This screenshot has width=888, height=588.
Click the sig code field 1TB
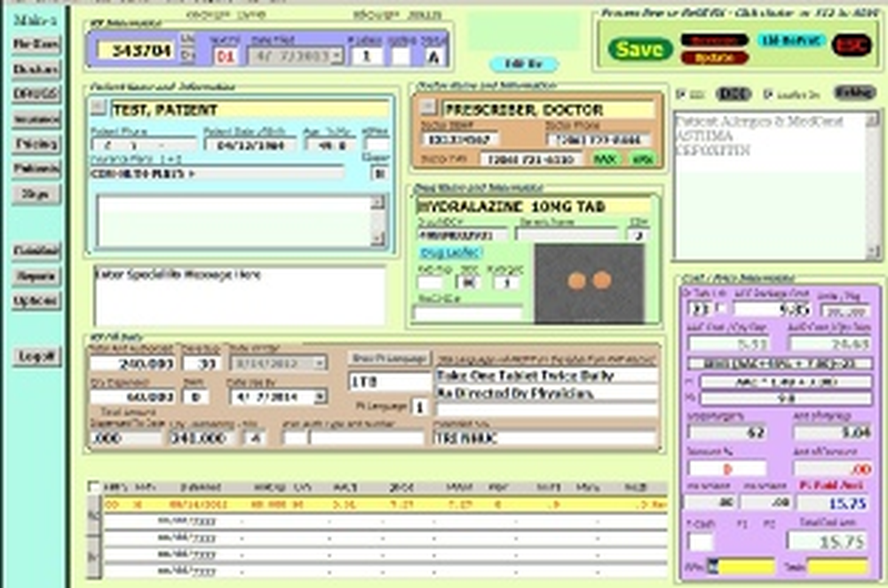coord(390,382)
